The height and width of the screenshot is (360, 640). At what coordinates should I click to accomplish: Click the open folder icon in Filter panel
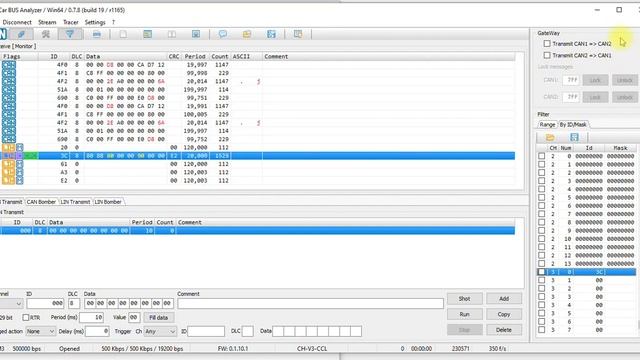click(x=550, y=137)
